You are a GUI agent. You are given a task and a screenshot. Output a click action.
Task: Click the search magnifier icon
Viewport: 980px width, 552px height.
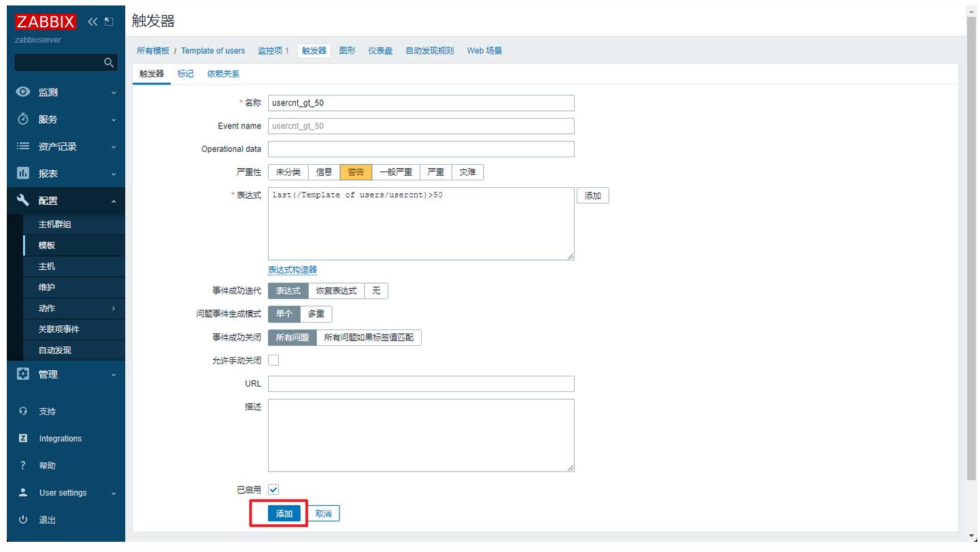tap(109, 63)
